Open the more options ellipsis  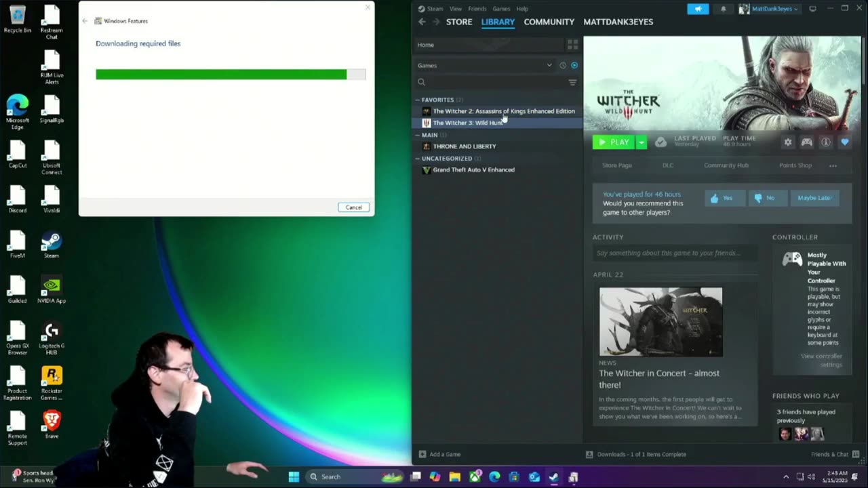[833, 165]
